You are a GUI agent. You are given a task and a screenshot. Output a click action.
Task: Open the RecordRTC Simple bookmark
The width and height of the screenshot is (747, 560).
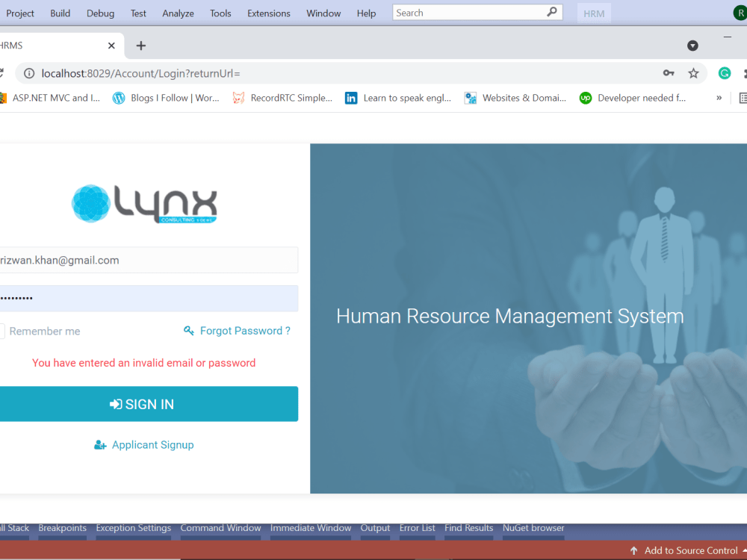click(282, 98)
